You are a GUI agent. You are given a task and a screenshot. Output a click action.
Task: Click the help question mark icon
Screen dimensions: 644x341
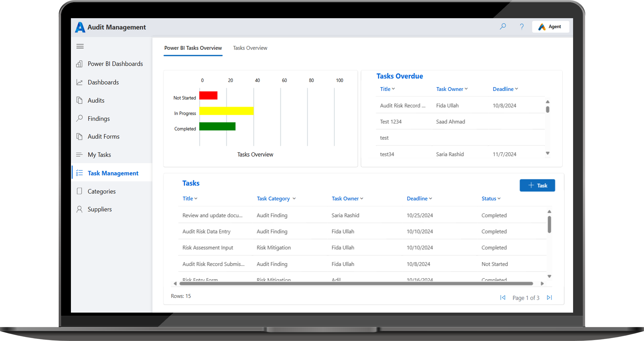pyautogui.click(x=522, y=26)
